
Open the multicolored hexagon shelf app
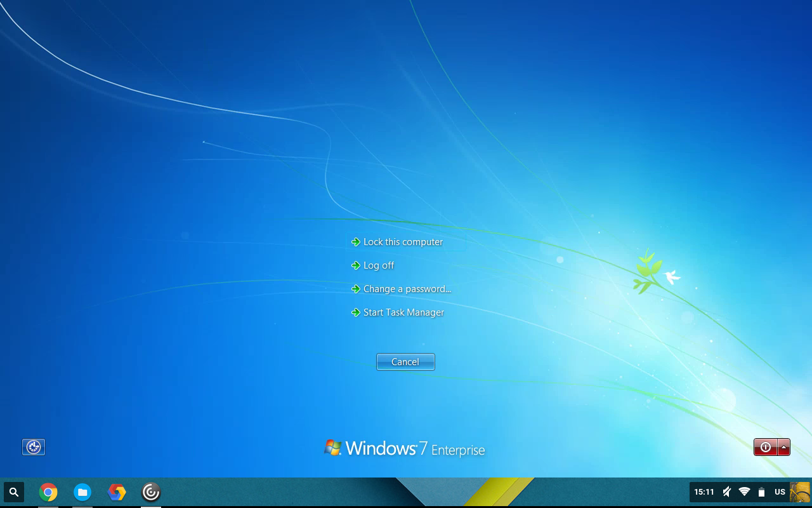point(117,492)
